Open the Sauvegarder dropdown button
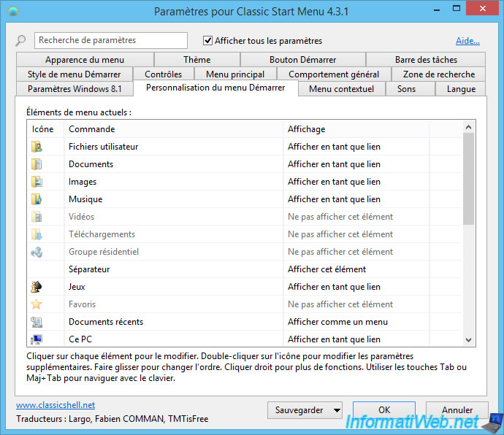Viewport: 504px width, 435px height. 305,410
